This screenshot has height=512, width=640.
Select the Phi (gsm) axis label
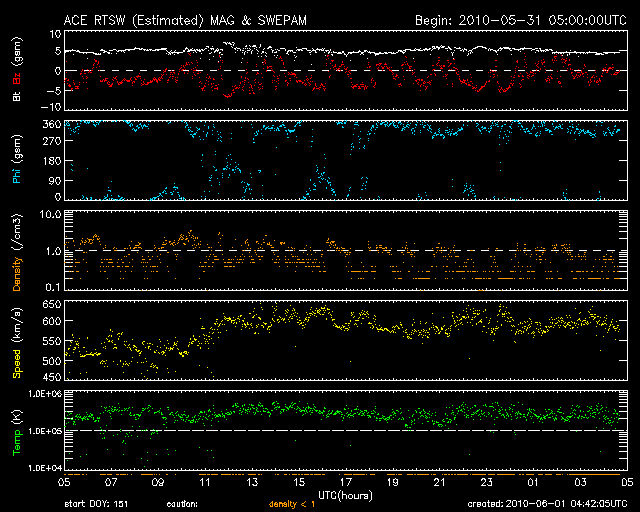tap(16, 160)
